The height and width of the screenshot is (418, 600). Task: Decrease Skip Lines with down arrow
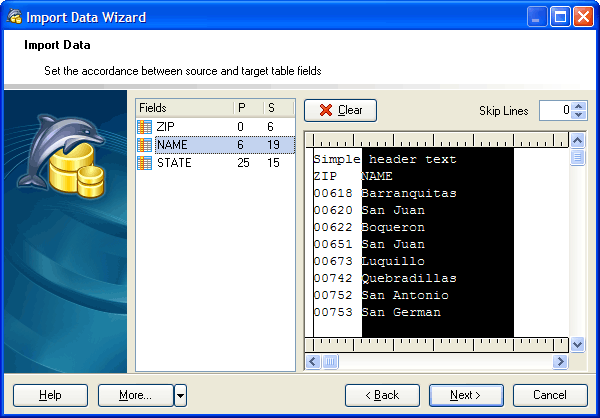[579, 115]
